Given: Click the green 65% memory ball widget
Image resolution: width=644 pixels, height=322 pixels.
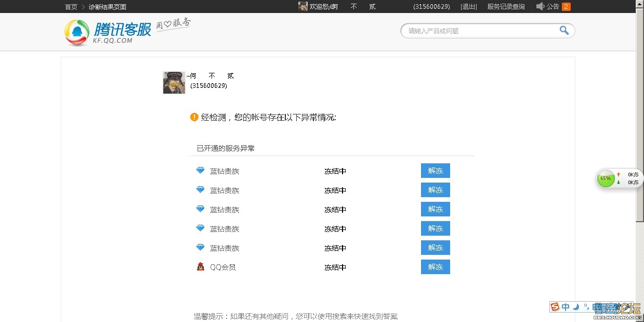Looking at the screenshot, I should 606,178.
